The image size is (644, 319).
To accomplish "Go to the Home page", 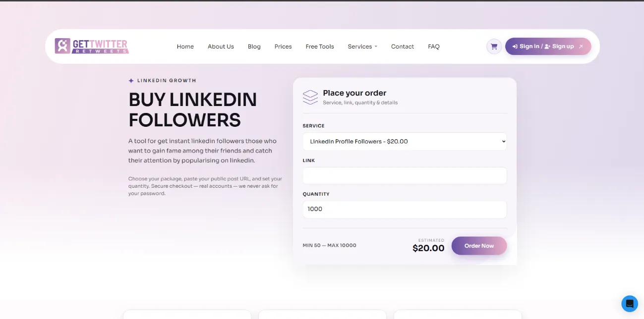I will pyautogui.click(x=185, y=47).
